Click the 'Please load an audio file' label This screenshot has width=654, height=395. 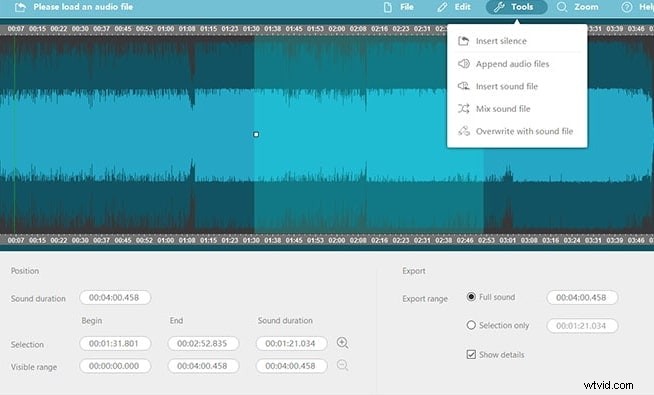tap(83, 7)
